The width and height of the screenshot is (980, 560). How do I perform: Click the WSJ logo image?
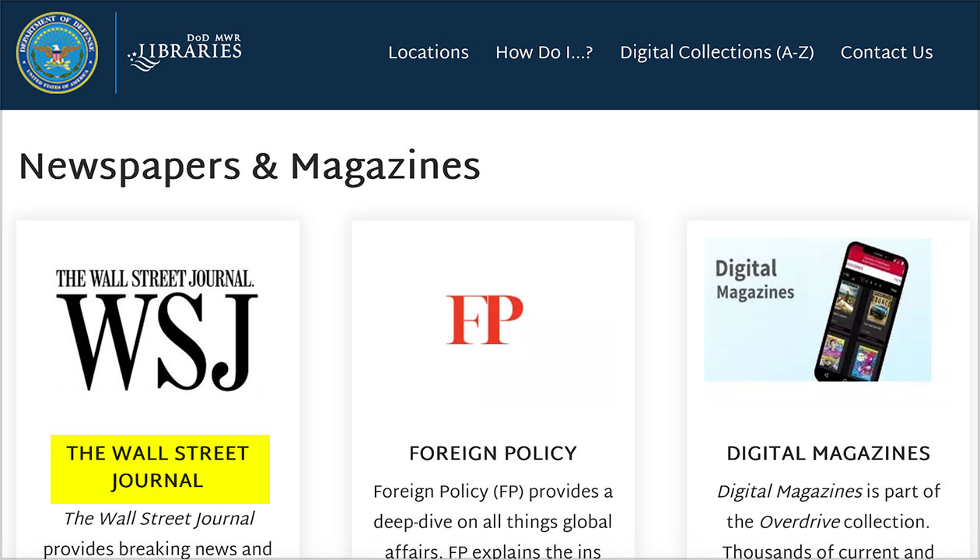click(x=157, y=329)
